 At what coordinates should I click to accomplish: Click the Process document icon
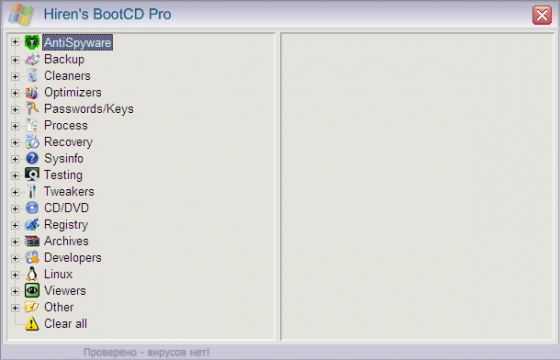pyautogui.click(x=32, y=125)
